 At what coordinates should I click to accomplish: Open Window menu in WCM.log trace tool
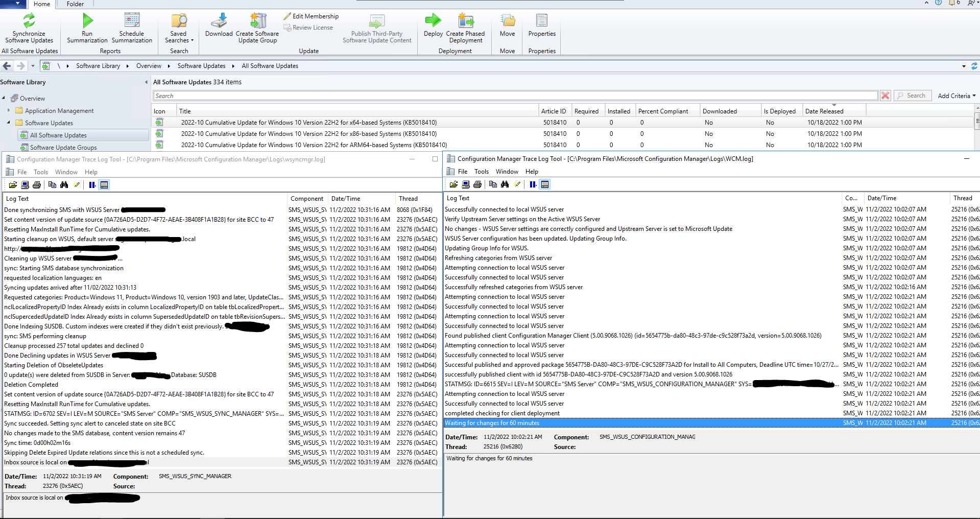(507, 172)
